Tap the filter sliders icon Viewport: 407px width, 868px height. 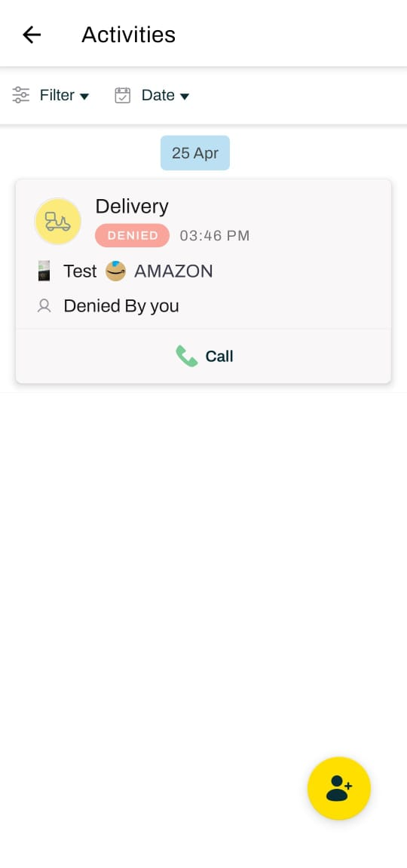[21, 95]
